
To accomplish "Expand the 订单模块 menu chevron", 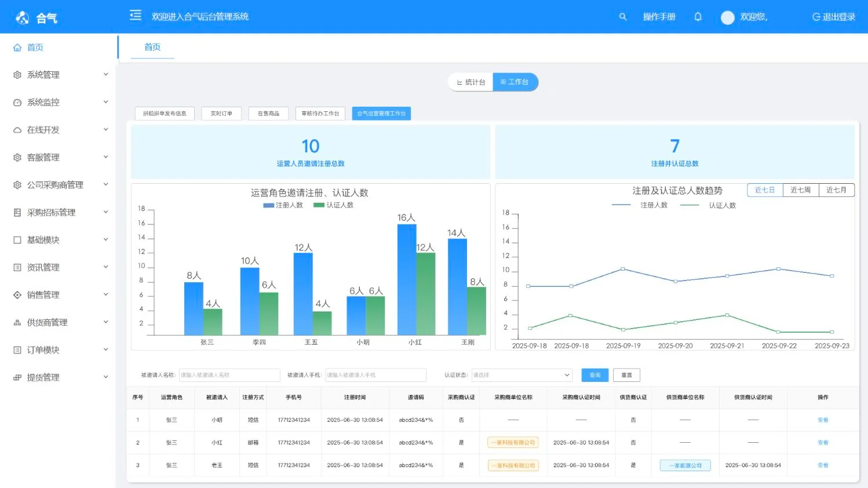I will 106,349.
